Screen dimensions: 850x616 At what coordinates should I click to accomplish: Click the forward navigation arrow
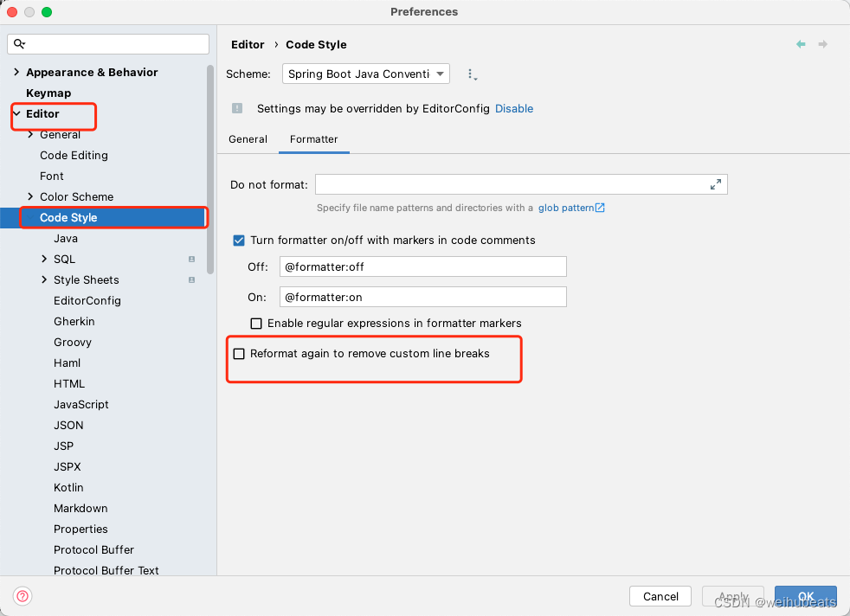click(x=821, y=43)
